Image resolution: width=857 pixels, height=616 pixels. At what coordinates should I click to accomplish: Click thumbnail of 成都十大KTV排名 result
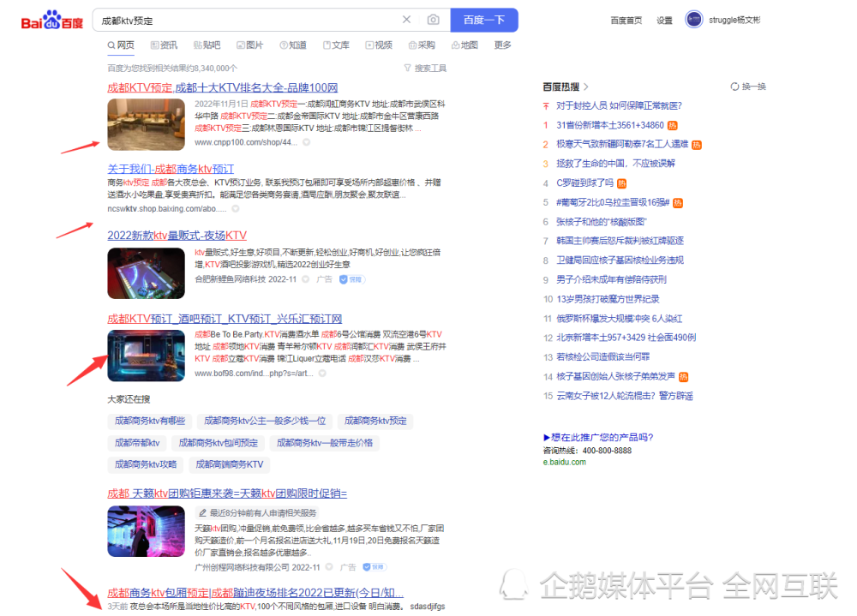146,124
